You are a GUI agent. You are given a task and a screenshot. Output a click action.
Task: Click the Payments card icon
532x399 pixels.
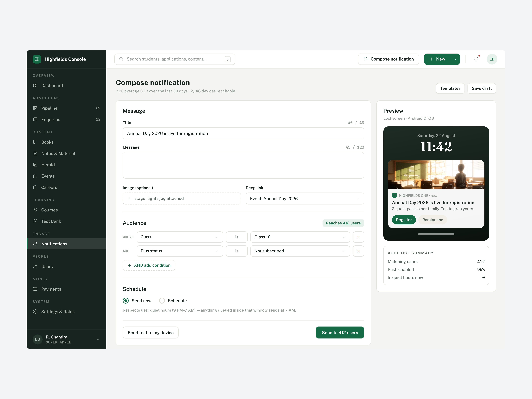point(35,289)
